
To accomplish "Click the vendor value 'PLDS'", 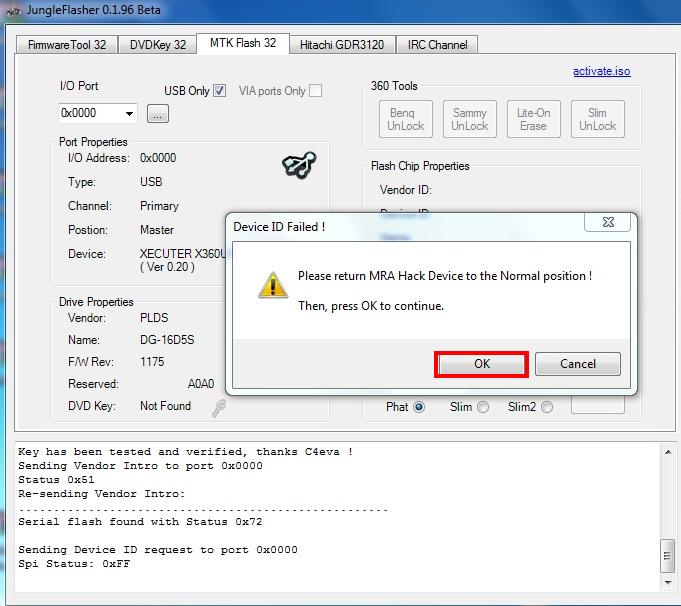I will [x=154, y=318].
